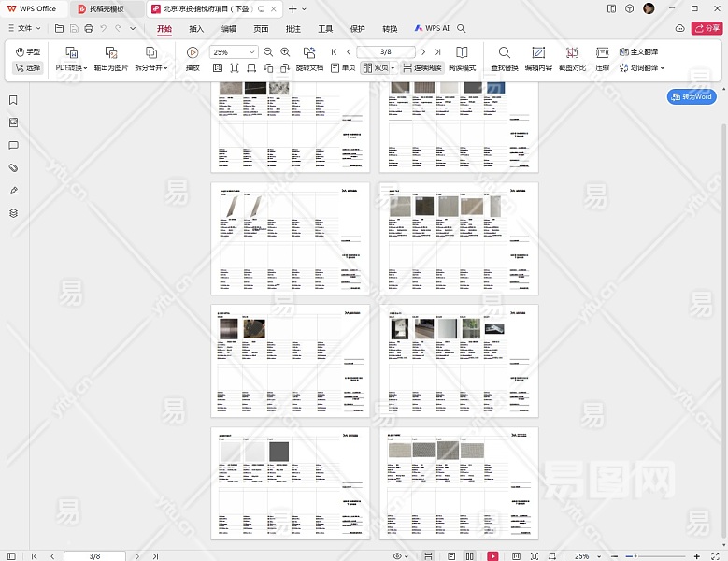Open the attachments paperclip panel
Screen dimensions: 728x561
point(13,168)
